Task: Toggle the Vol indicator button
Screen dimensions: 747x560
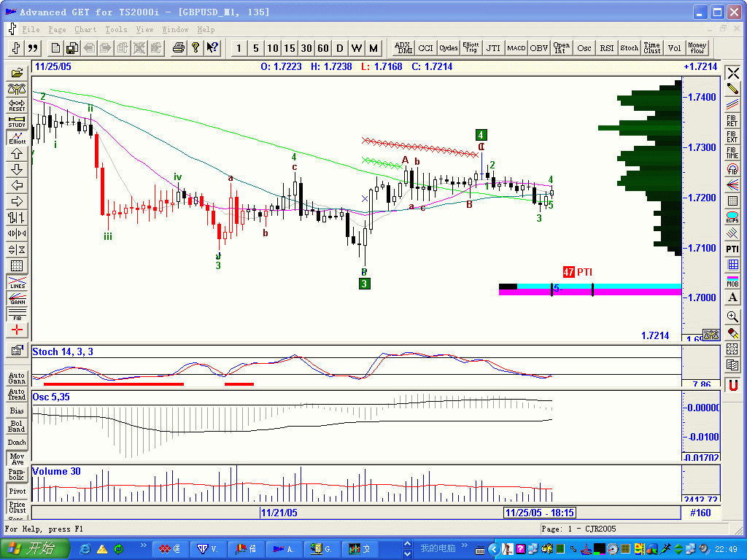Action: click(x=675, y=47)
